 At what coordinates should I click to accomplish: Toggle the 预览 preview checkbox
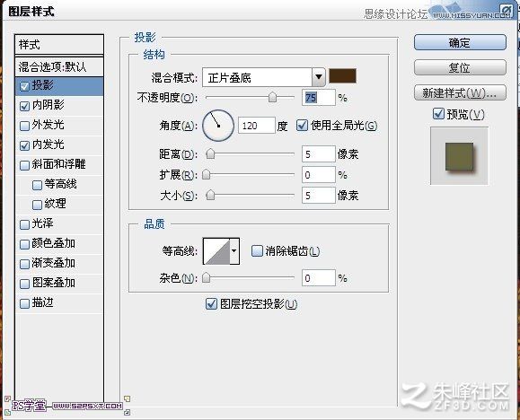pyautogui.click(x=438, y=114)
